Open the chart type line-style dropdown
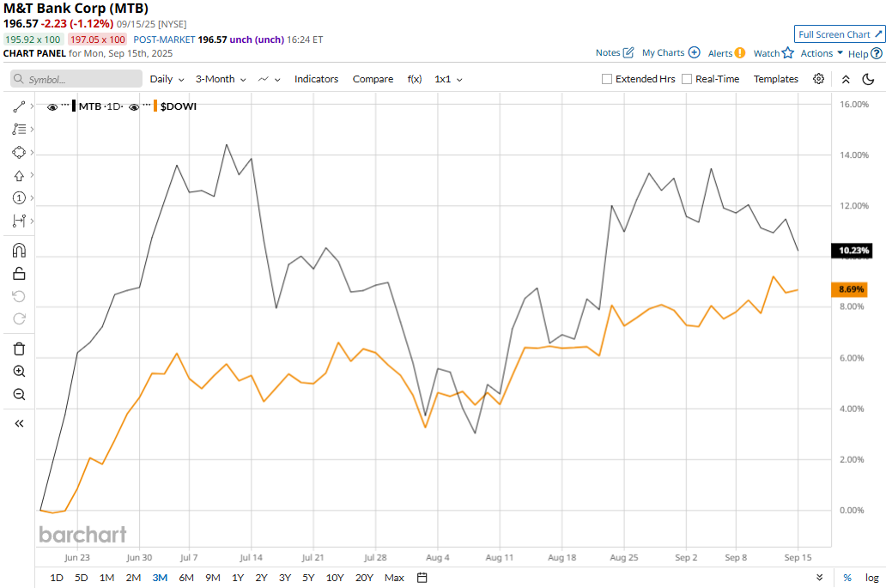Image resolution: width=886 pixels, height=588 pixels. pos(269,79)
